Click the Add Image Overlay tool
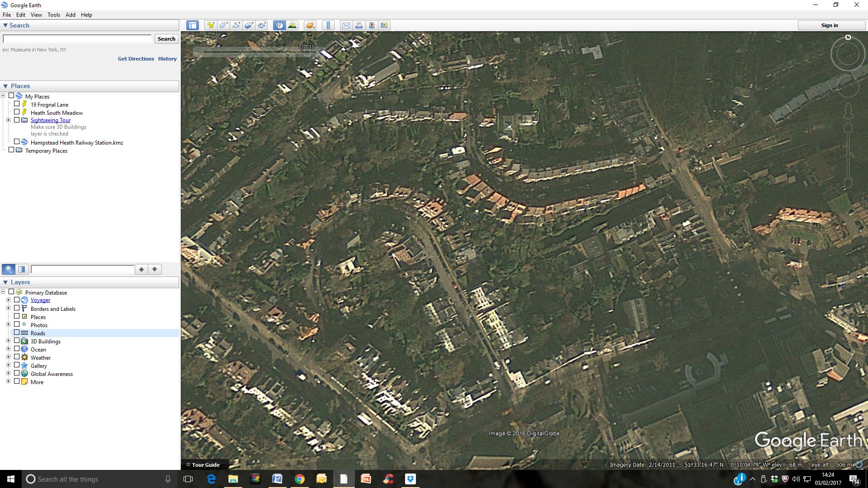Viewport: 868px width, 488px height. [249, 25]
